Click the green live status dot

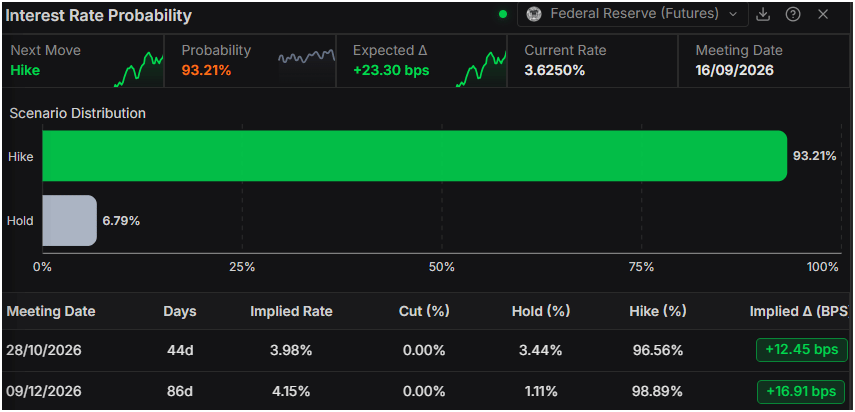pyautogui.click(x=503, y=15)
